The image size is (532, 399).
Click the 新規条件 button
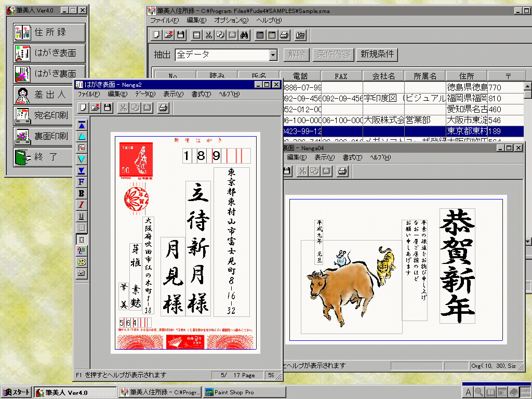coord(377,54)
